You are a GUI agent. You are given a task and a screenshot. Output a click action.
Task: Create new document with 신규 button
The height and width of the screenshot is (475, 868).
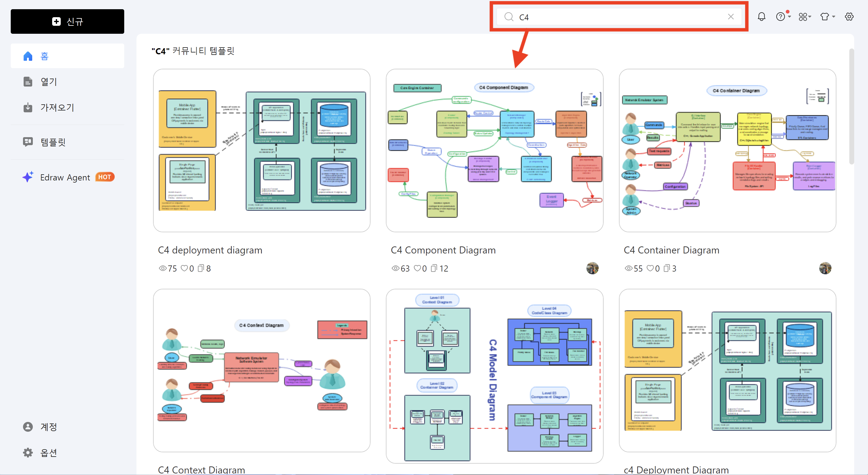click(x=67, y=21)
